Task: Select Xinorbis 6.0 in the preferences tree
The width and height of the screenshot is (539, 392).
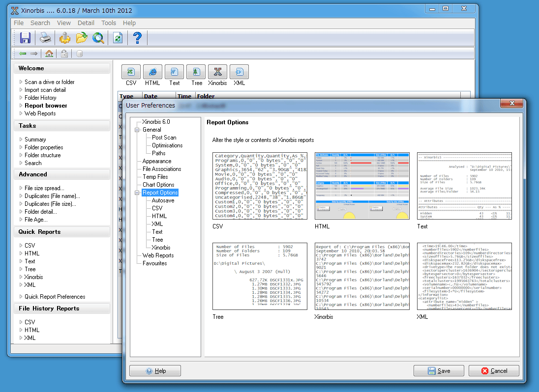Action: tap(156, 122)
